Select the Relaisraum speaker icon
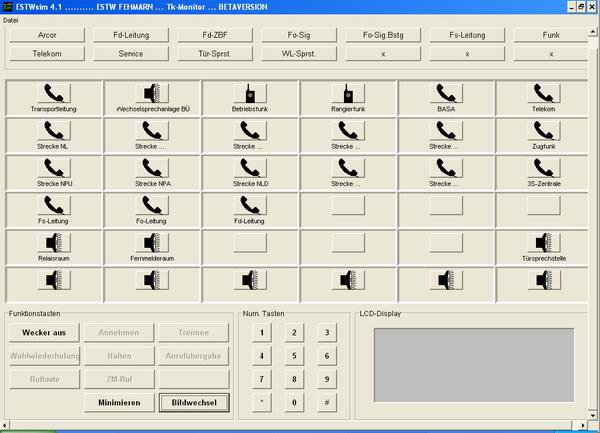 pos(53,242)
